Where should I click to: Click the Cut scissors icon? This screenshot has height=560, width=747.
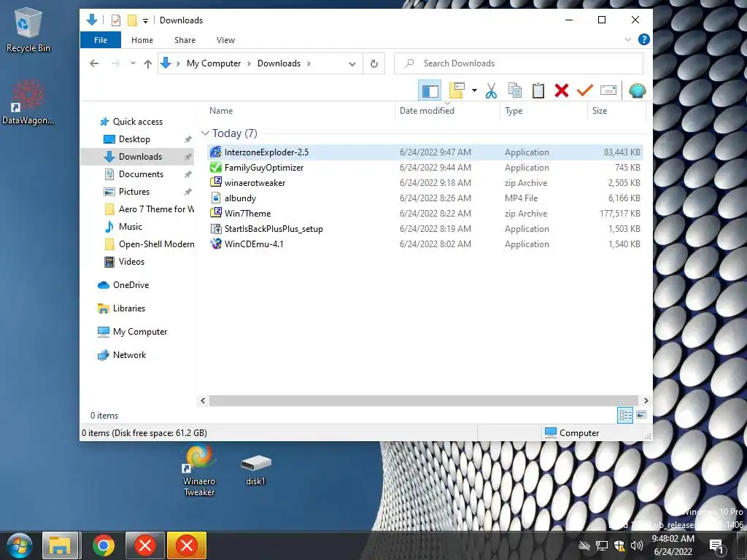pyautogui.click(x=491, y=90)
